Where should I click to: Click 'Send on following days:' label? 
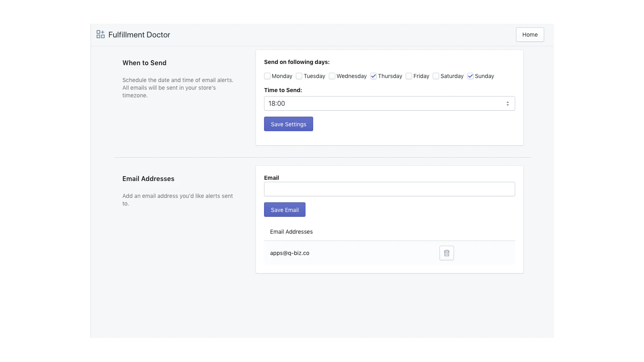click(297, 62)
